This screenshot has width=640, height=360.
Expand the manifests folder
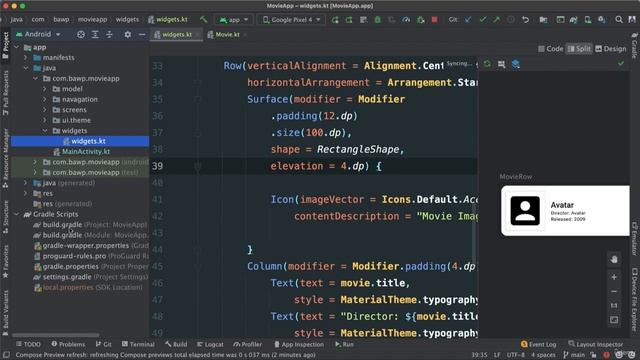point(26,58)
